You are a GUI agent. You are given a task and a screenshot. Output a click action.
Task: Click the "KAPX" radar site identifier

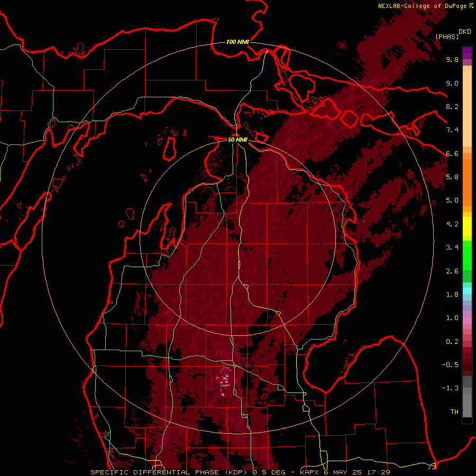tap(310, 472)
